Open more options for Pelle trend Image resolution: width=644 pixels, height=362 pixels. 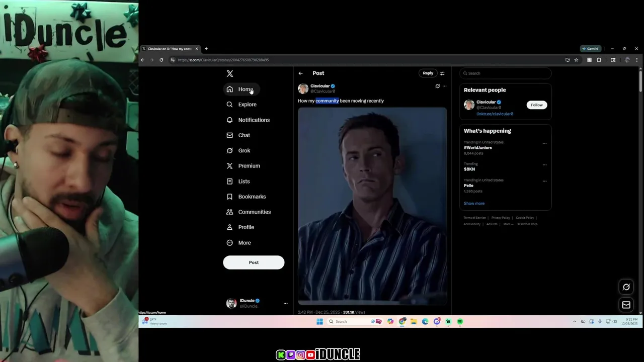544,181
